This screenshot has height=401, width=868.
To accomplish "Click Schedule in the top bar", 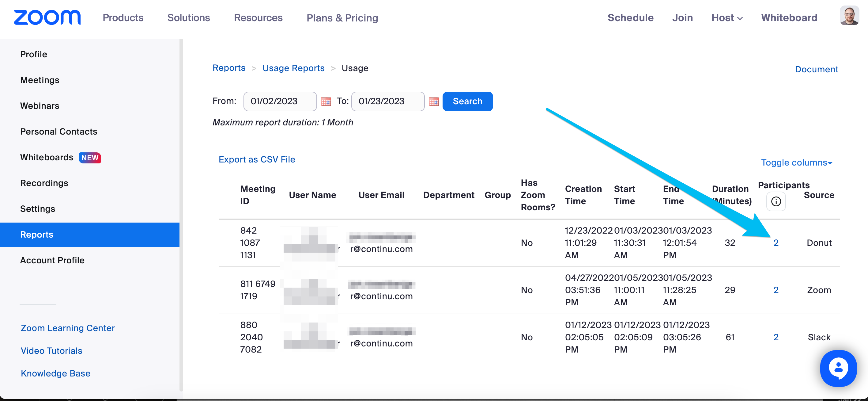I will [x=630, y=17].
